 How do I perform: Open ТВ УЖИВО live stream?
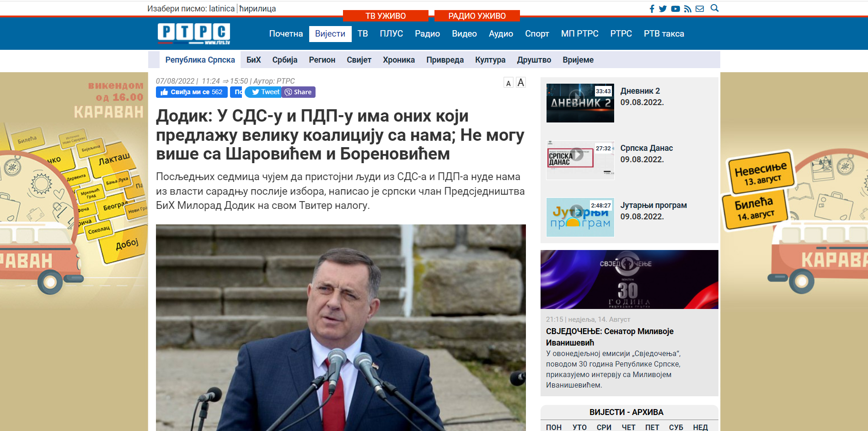[386, 16]
